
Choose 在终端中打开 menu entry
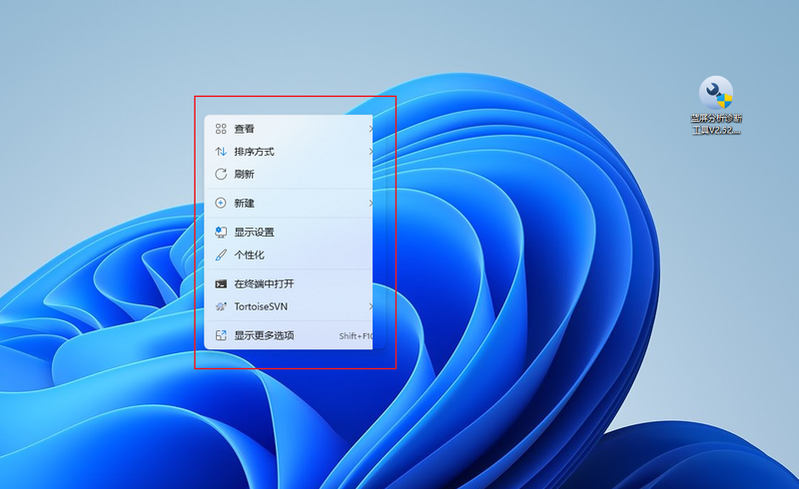(264, 284)
